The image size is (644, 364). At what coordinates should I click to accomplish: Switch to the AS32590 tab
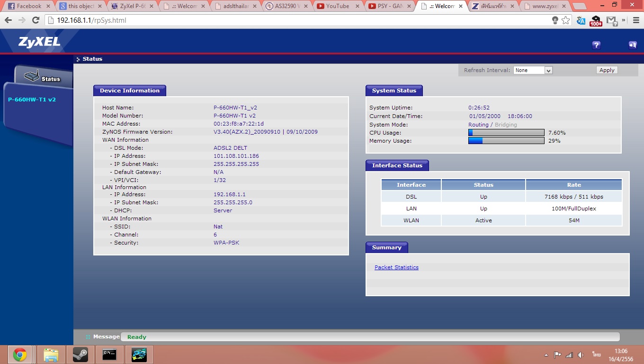click(x=286, y=6)
